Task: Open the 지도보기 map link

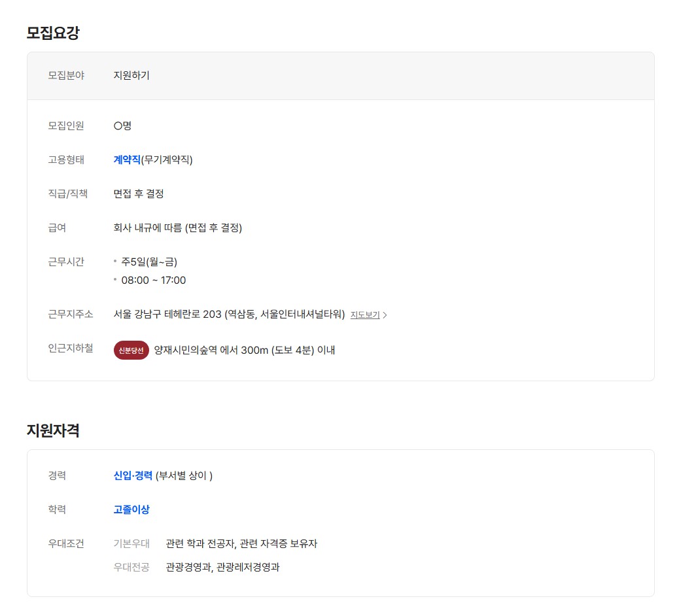Action: click(x=365, y=315)
